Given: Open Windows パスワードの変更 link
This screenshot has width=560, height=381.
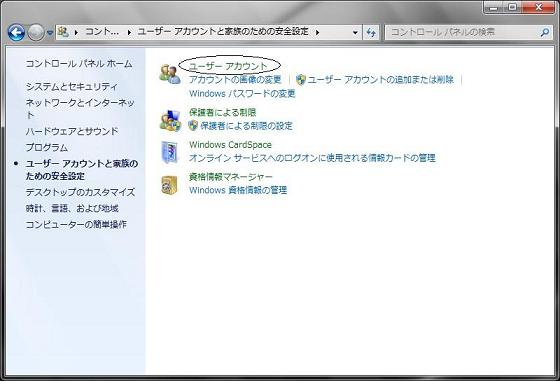Looking at the screenshot, I should (x=242, y=94).
